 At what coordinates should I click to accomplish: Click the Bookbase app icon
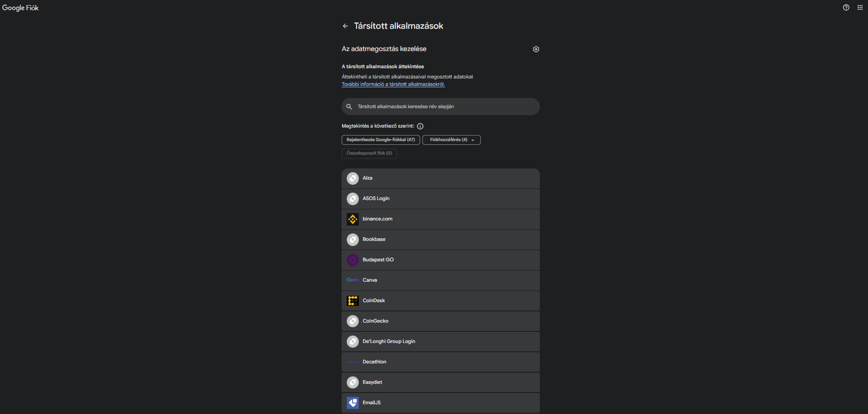click(353, 239)
